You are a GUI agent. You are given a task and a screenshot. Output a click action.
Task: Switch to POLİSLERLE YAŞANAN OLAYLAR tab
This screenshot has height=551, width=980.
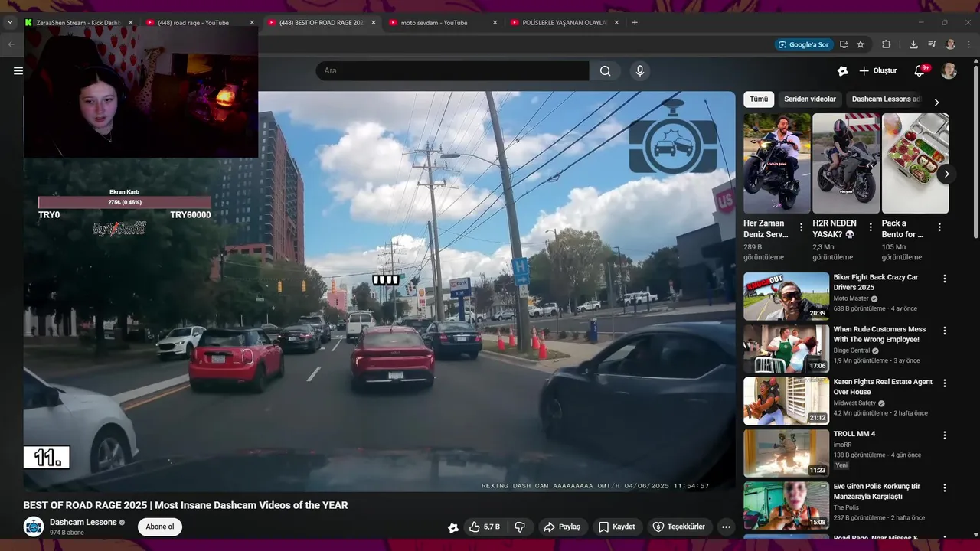(564, 23)
